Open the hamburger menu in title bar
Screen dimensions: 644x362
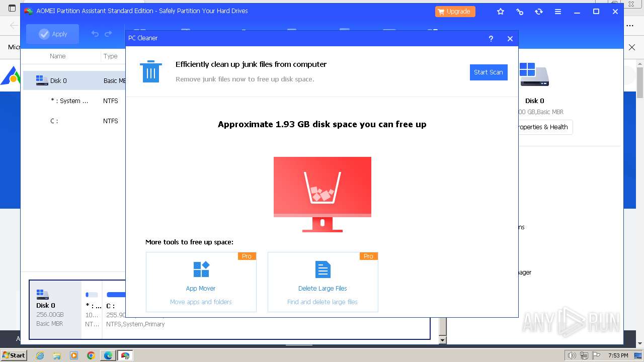point(558,12)
